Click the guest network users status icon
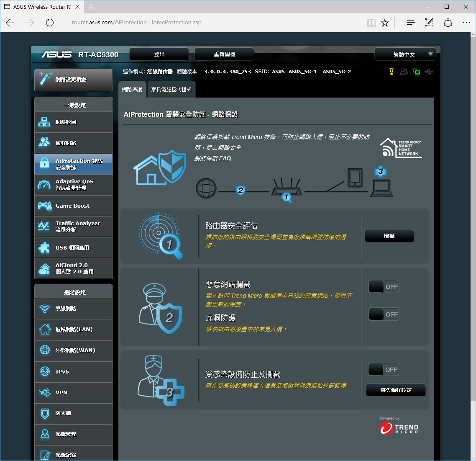The width and height of the screenshot is (476, 461). click(x=404, y=72)
